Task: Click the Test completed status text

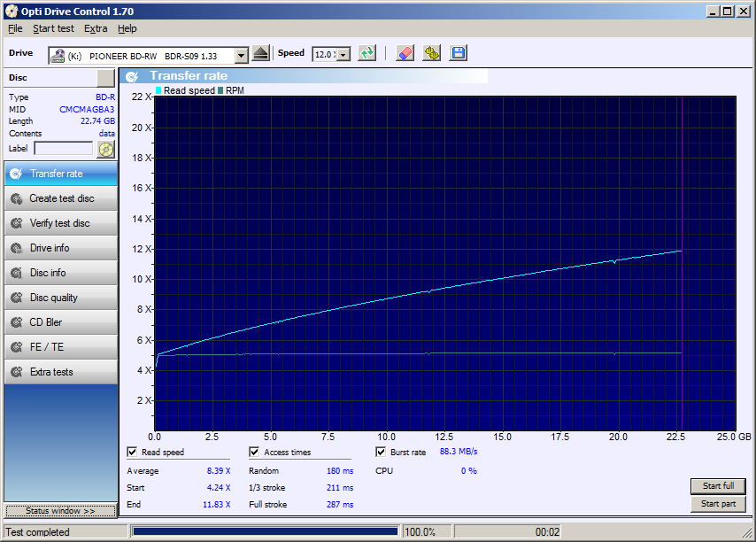Action: point(37,532)
